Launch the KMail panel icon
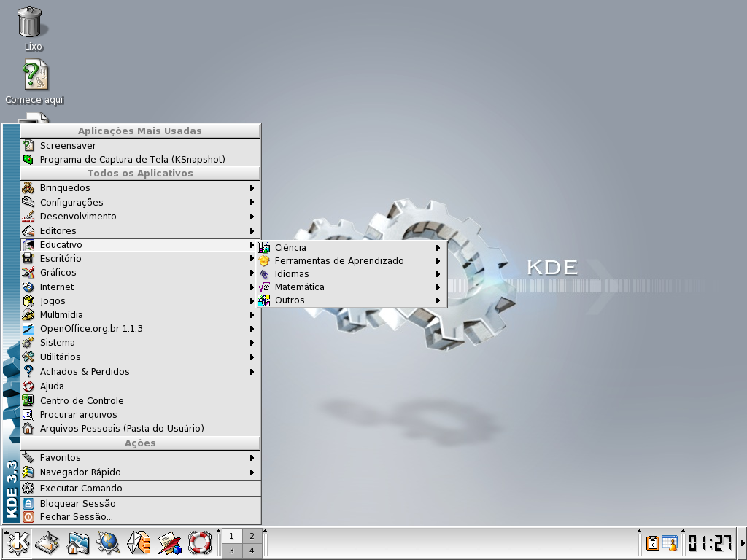747x560 pixels. tap(139, 542)
